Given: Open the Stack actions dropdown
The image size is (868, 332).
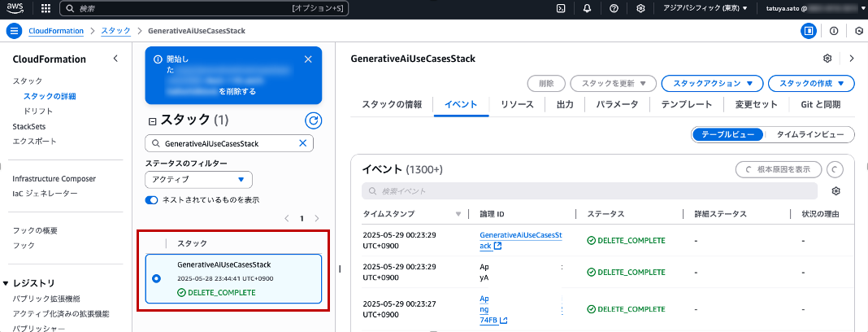Looking at the screenshot, I should (712, 84).
